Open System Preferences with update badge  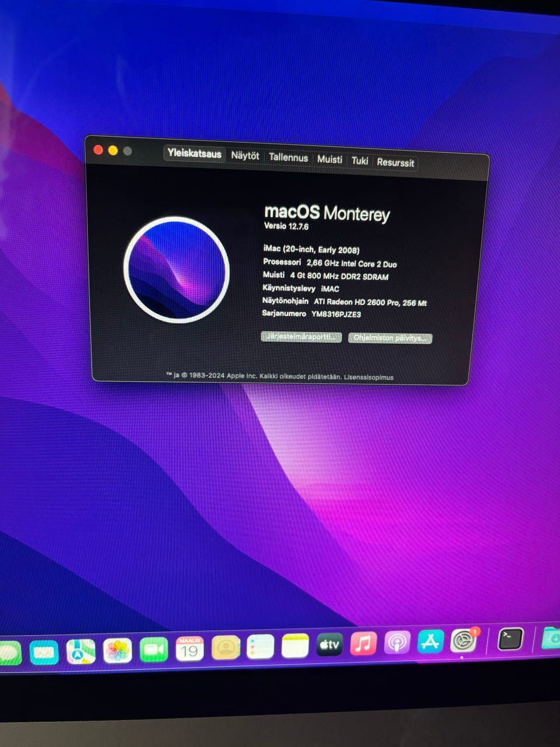point(464,640)
